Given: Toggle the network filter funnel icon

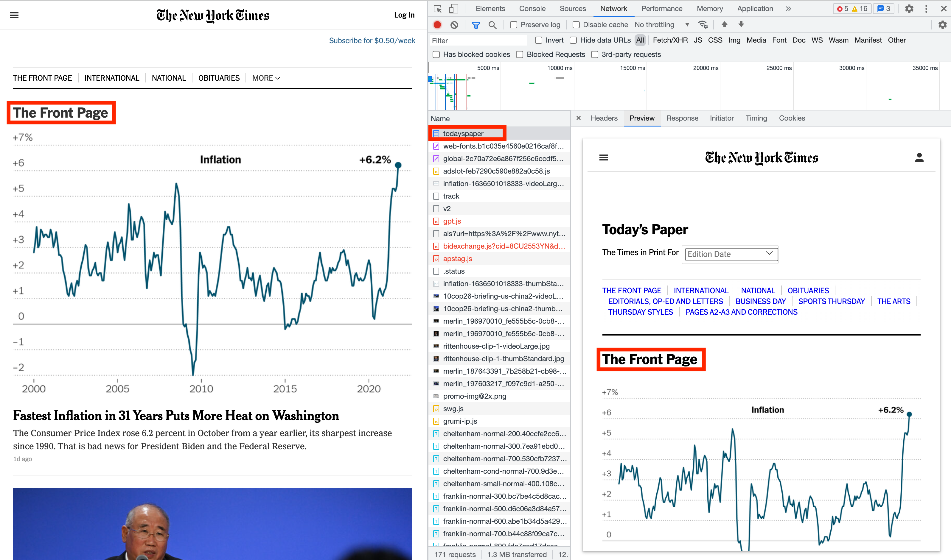Looking at the screenshot, I should tap(476, 25).
